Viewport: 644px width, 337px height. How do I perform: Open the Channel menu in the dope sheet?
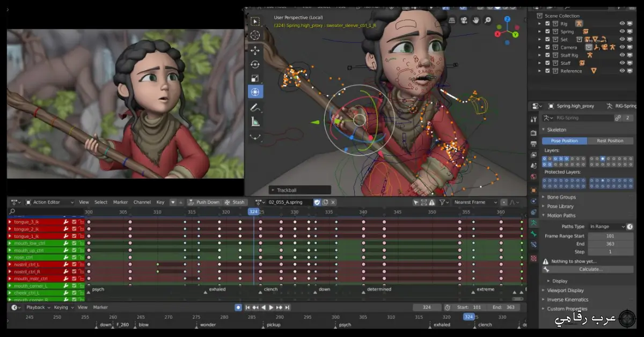(142, 202)
